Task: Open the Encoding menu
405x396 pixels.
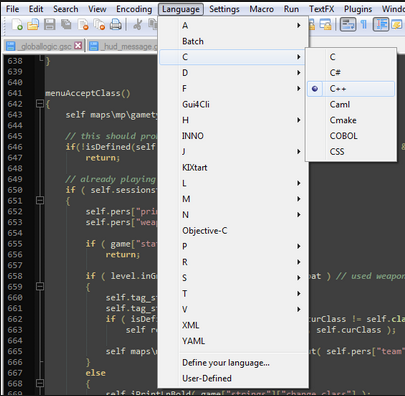Action: pyautogui.click(x=134, y=9)
